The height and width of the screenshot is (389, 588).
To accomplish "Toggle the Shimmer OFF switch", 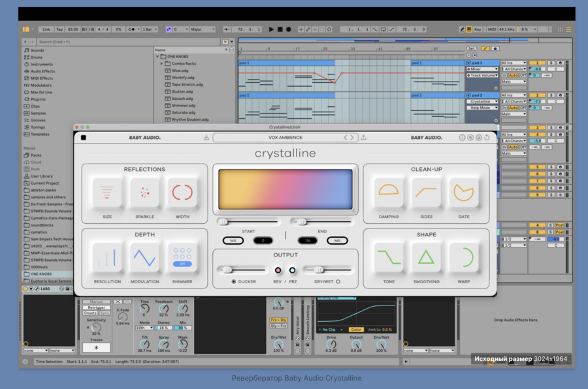I will [x=182, y=264].
